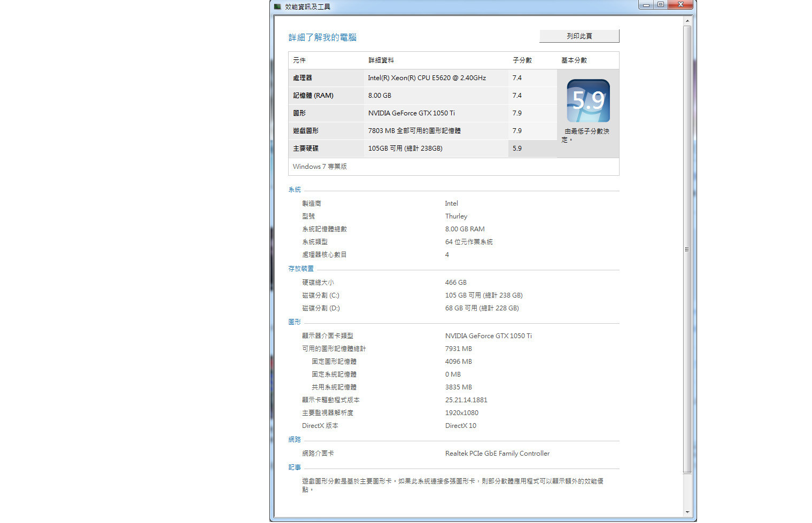Click the 系統 section heading
812x523 pixels.
295,190
